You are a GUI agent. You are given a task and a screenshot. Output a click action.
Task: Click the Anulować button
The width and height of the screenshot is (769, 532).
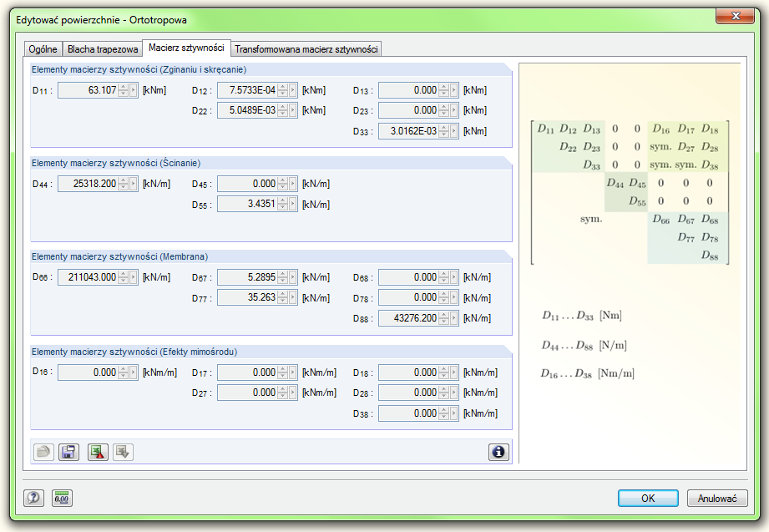coord(717,498)
